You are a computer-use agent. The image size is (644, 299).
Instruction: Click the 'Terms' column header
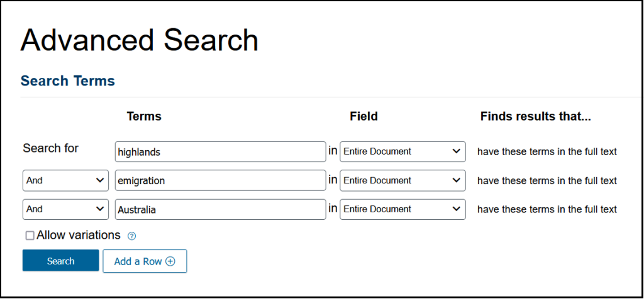pyautogui.click(x=144, y=116)
